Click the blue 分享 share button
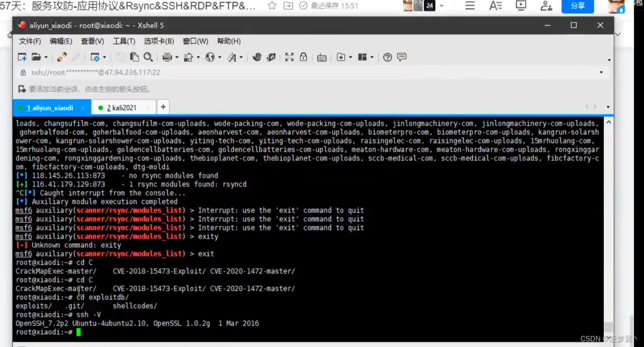The width and height of the screenshot is (644, 347). pyautogui.click(x=578, y=7)
